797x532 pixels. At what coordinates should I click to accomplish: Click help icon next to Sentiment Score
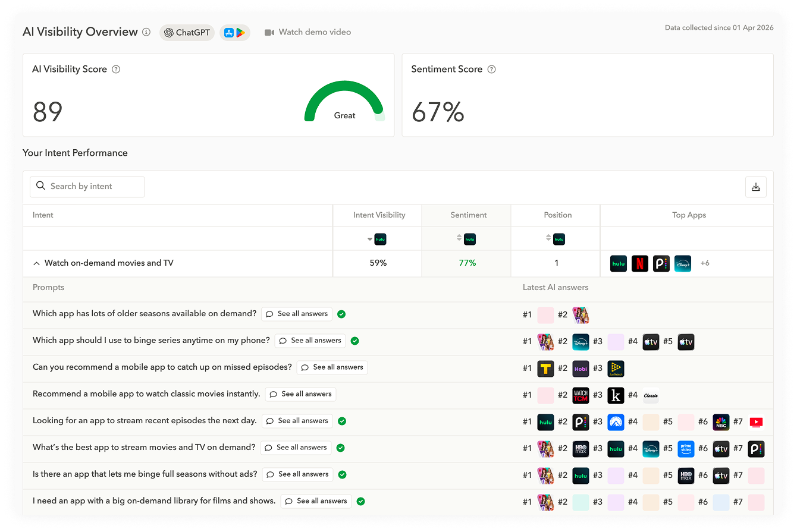(491, 69)
